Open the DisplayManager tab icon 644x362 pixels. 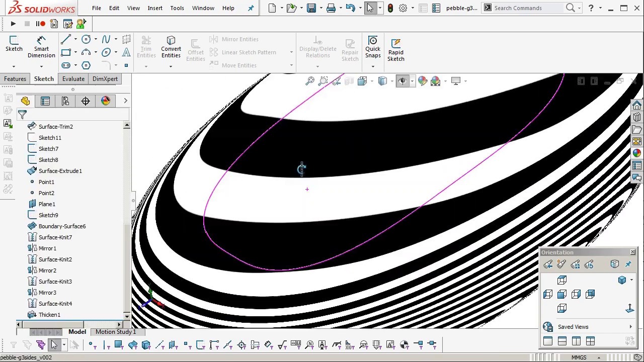106,101
